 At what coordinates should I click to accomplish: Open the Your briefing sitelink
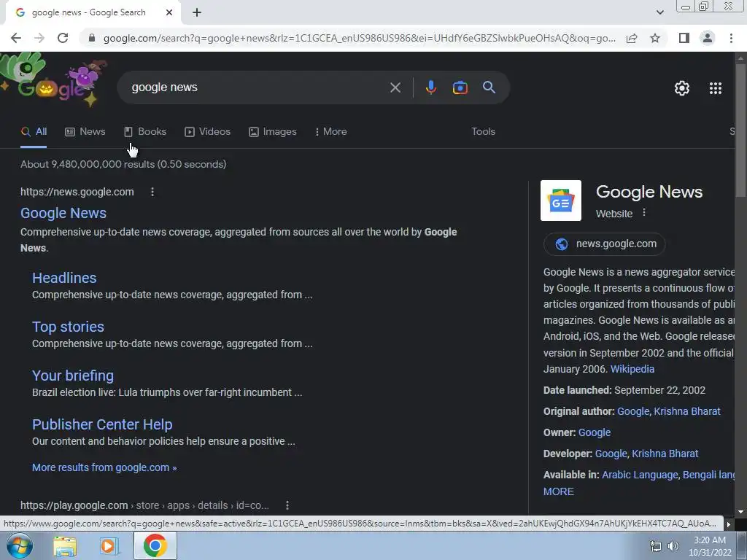pos(73,376)
